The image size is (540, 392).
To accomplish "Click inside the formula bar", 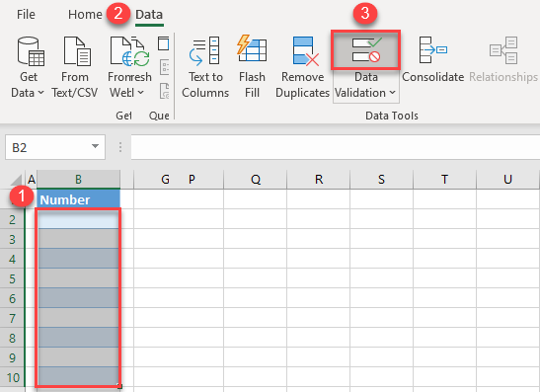I will click(x=335, y=147).
